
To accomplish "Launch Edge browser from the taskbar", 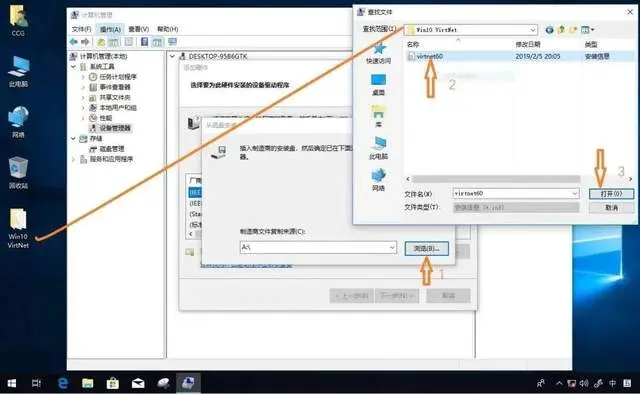I will pos(62,383).
